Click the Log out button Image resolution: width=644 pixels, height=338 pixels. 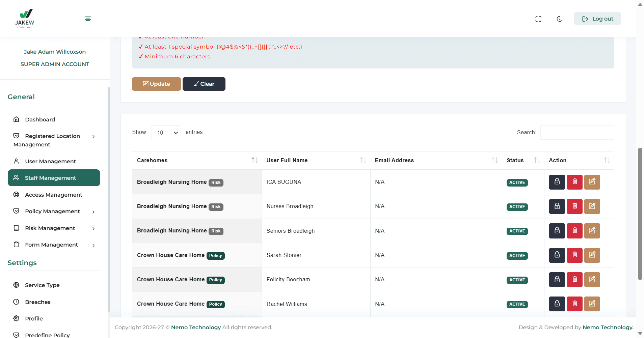click(597, 19)
